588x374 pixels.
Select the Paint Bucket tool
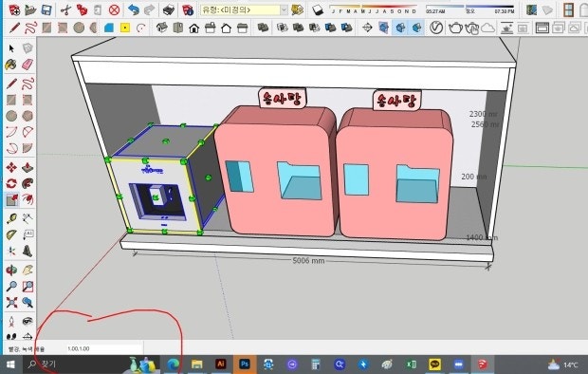click(11, 65)
